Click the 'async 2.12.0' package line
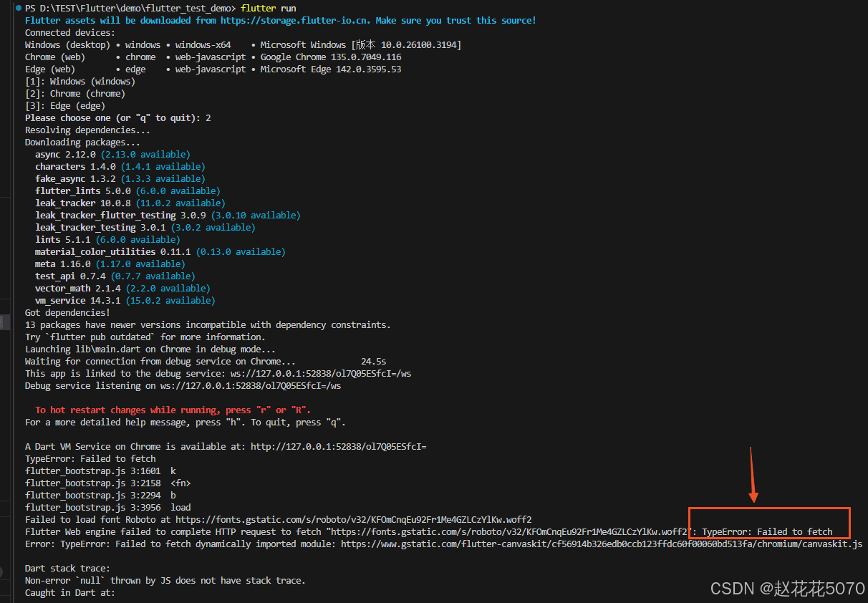Image resolution: width=868 pixels, height=603 pixels. pos(112,154)
